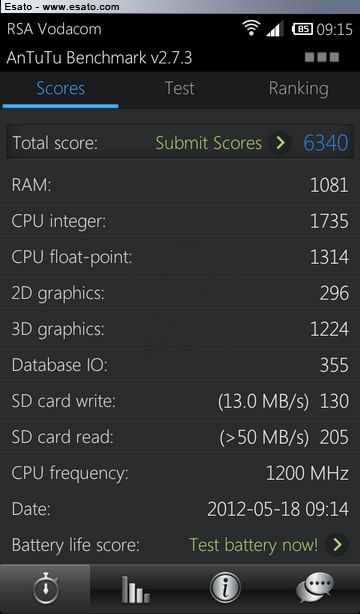The width and height of the screenshot is (360, 614).
Task: Select the Scores tab
Action: (60, 89)
